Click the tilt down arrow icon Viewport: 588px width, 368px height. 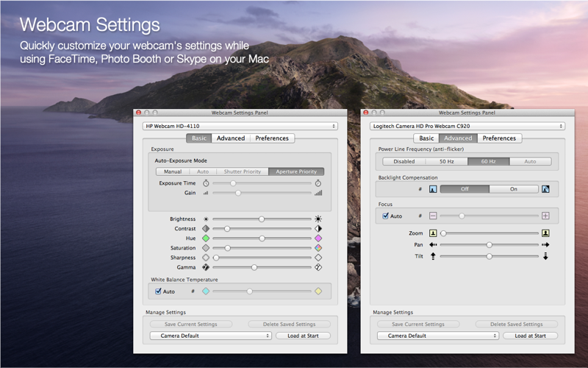click(x=545, y=256)
